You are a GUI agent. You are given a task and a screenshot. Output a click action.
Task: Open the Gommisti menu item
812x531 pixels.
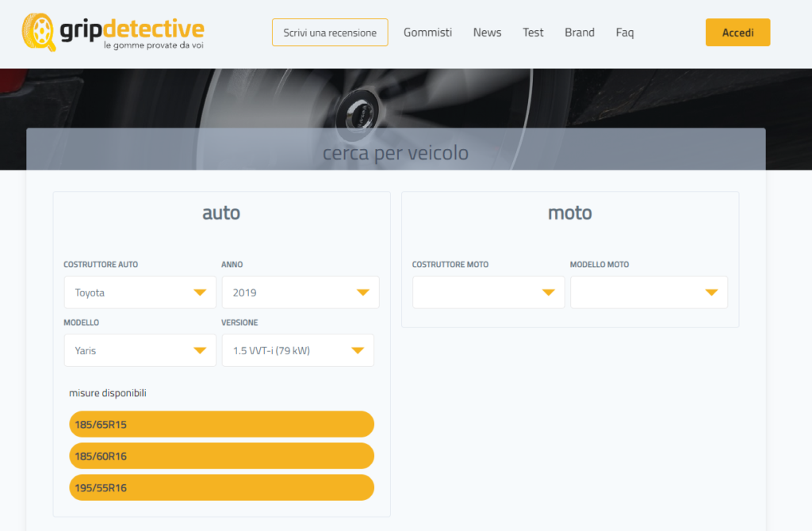427,32
